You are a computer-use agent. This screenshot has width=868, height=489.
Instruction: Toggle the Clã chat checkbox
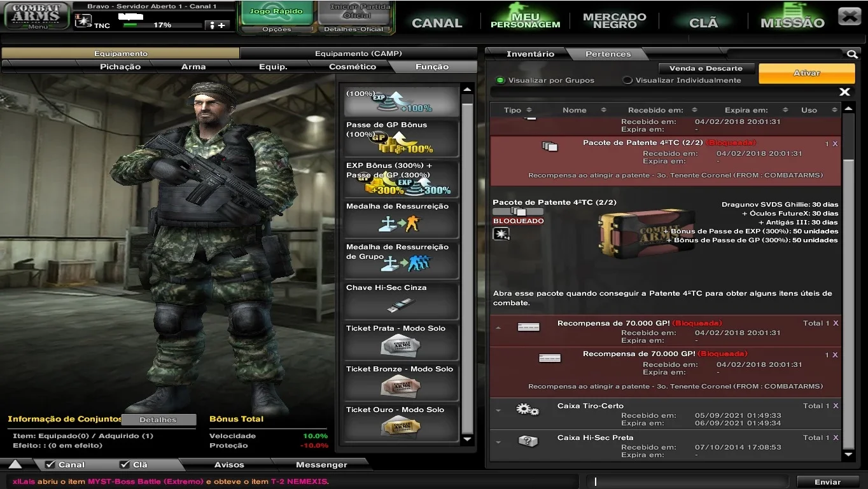click(124, 465)
